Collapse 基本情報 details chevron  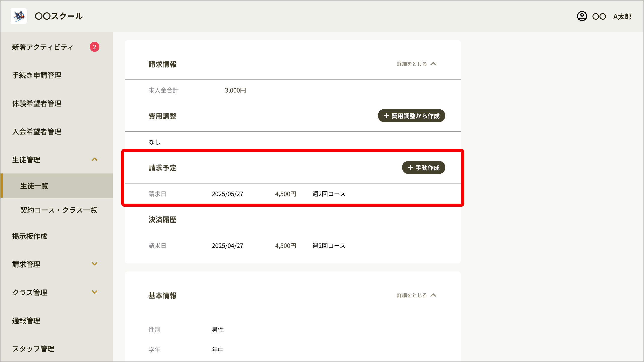point(433,295)
